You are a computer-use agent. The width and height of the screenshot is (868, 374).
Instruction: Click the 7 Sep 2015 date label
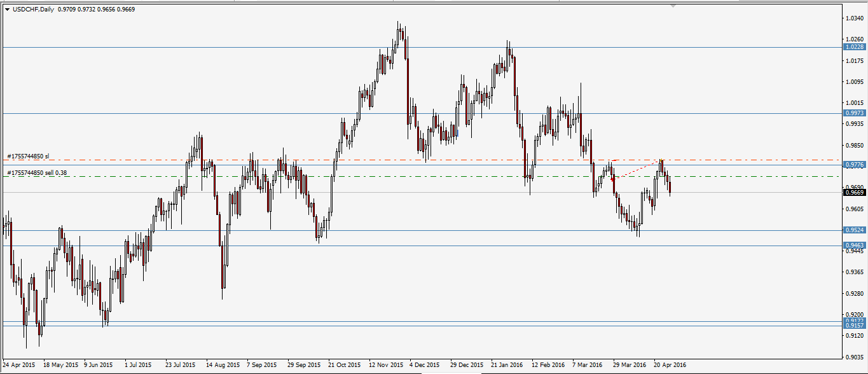coord(262,365)
